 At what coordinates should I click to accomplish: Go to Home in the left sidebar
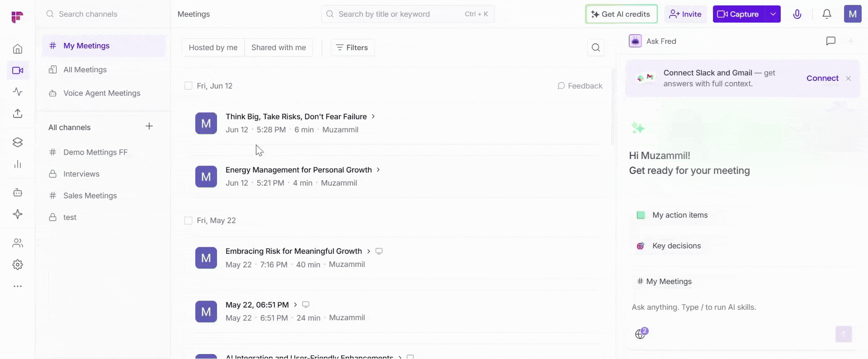pos(18,49)
